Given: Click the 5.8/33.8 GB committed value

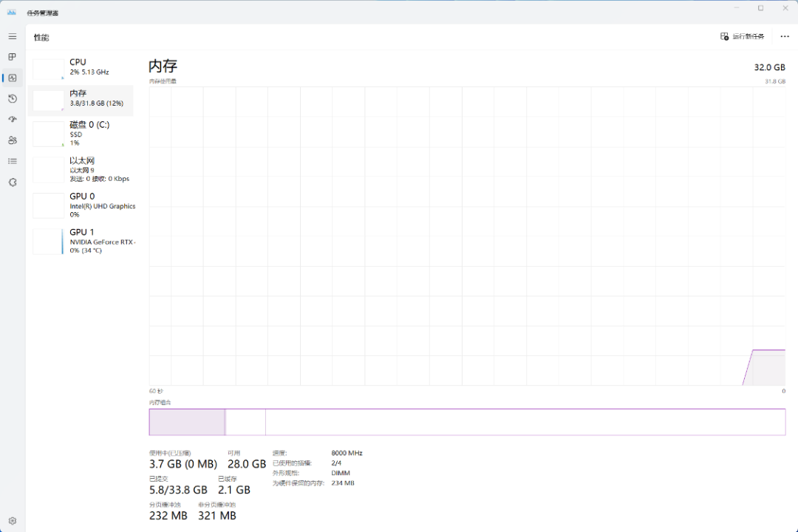Looking at the screenshot, I should tap(178, 490).
